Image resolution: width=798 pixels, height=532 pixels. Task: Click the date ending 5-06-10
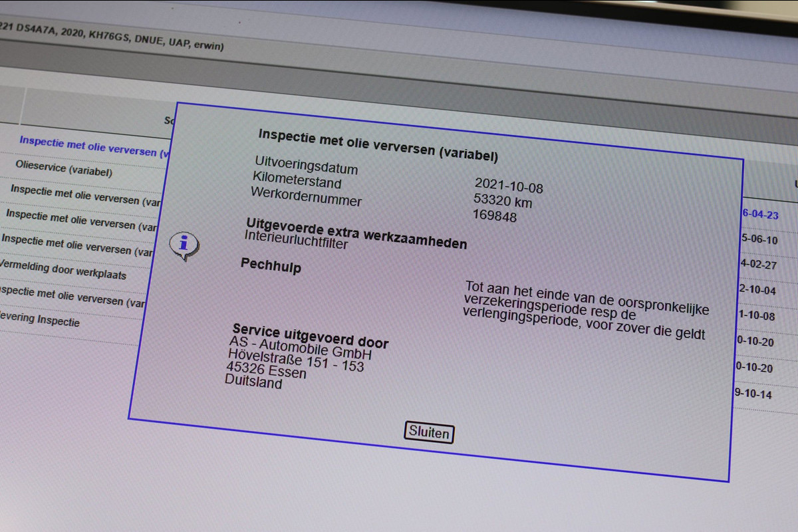pyautogui.click(x=759, y=239)
